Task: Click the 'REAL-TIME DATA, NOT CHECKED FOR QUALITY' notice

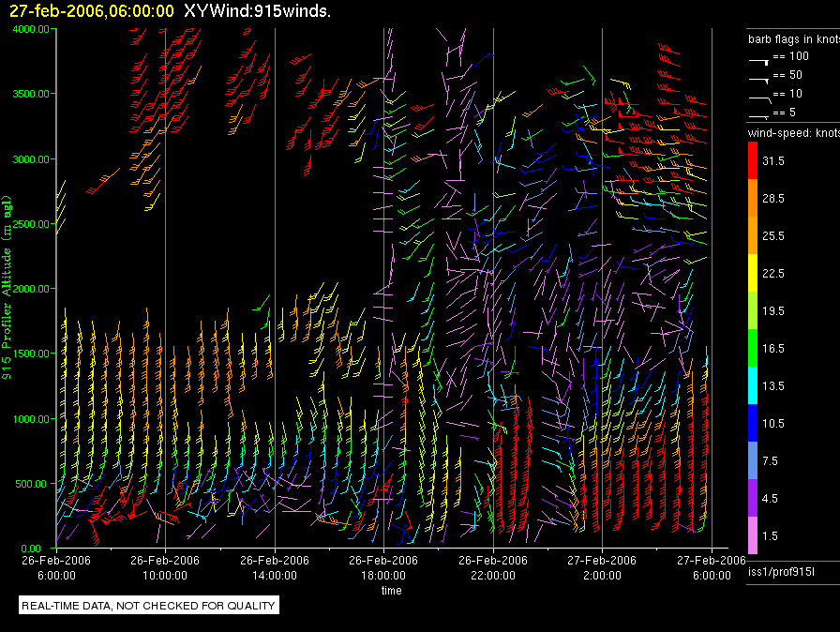Action: (148, 605)
